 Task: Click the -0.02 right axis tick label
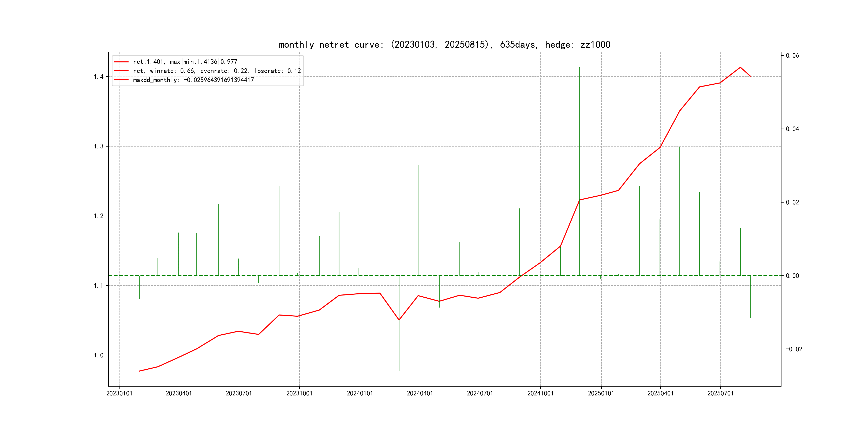pyautogui.click(x=794, y=349)
